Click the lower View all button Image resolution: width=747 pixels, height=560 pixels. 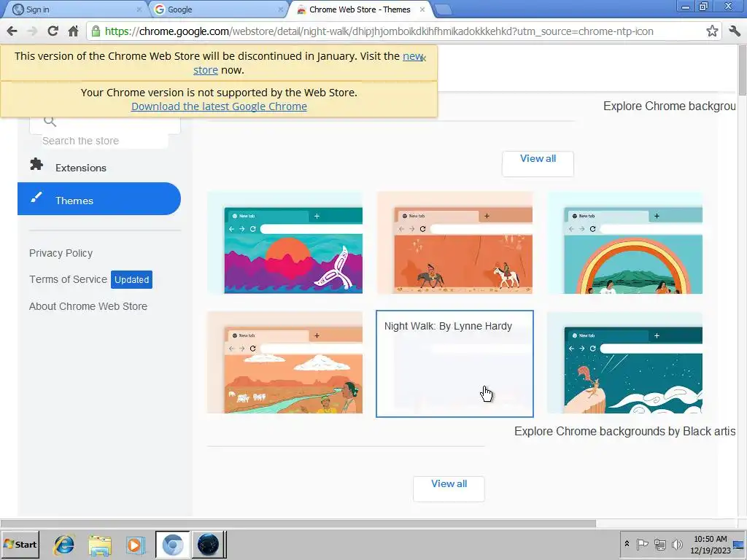point(449,489)
